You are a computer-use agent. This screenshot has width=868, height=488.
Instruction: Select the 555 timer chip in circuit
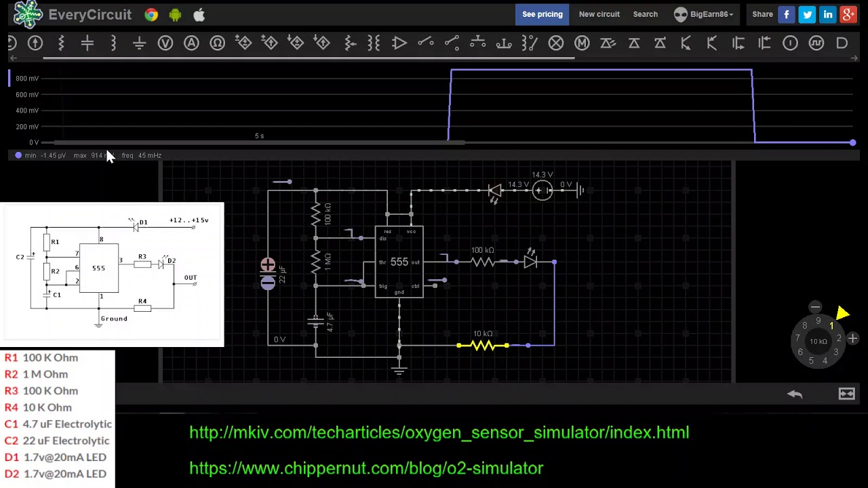point(399,262)
